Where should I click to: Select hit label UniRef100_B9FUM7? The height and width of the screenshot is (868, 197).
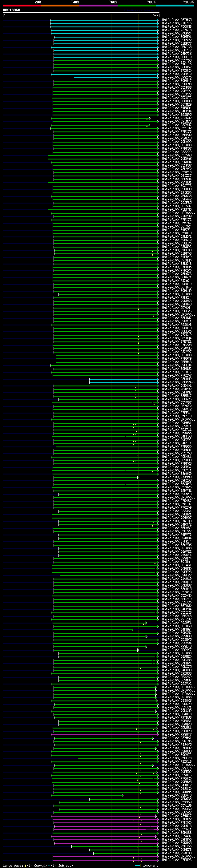click(177, 393)
